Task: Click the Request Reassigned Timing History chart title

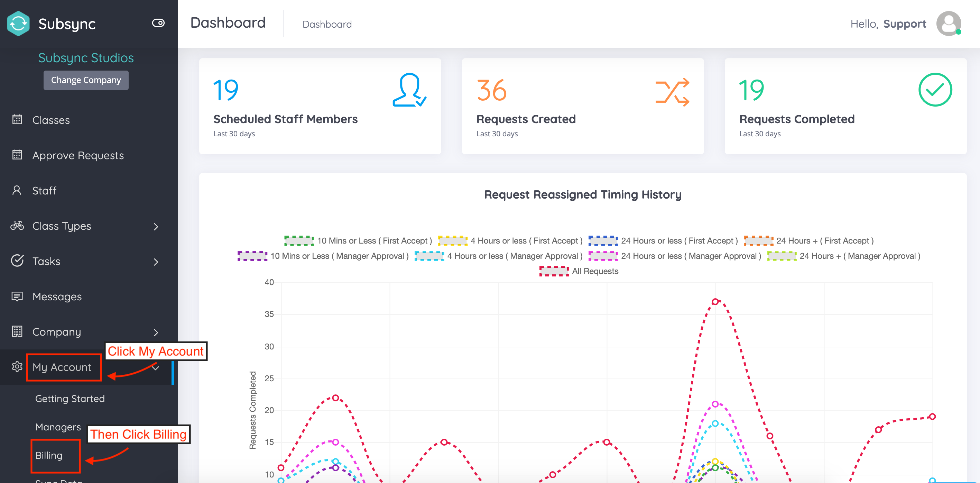Action: click(x=582, y=194)
